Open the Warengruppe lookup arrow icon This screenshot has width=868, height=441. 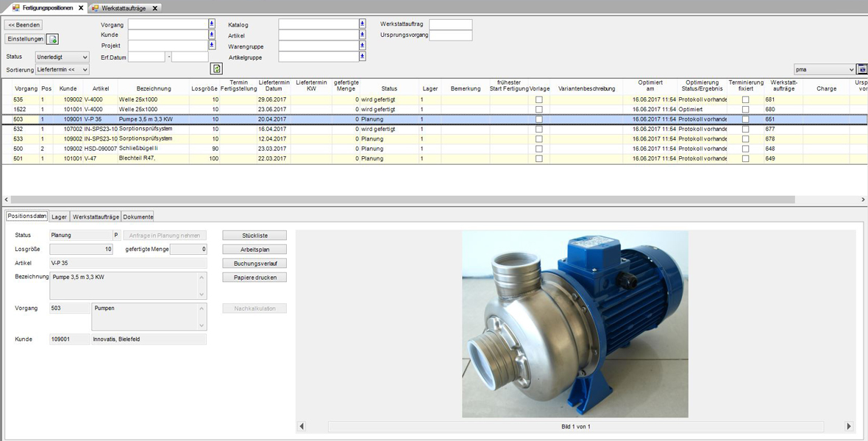pos(362,46)
